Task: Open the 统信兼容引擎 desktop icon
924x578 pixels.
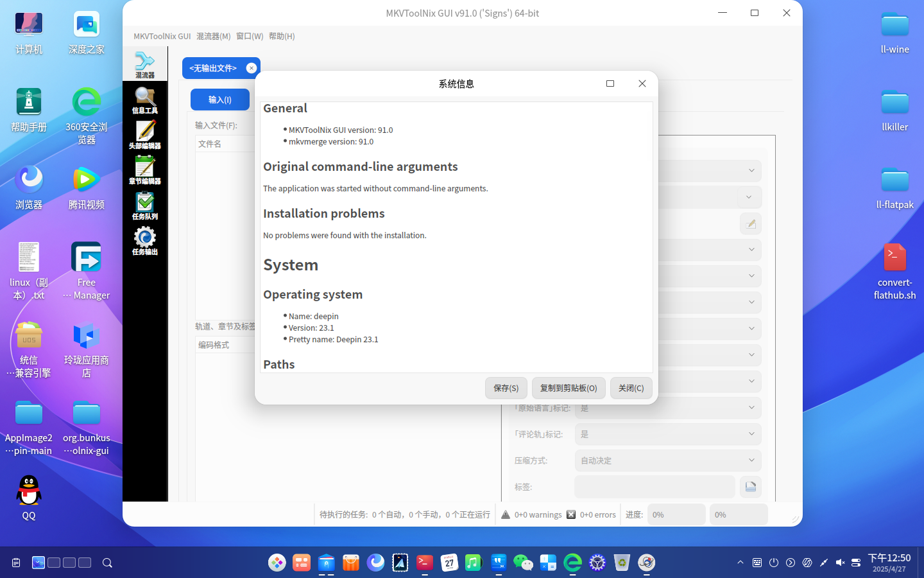Action: [29, 349]
